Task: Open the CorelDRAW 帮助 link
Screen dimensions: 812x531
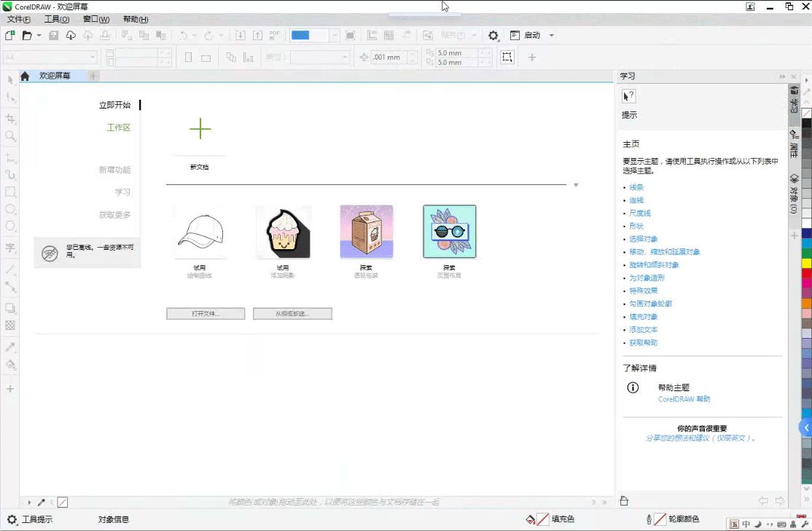Action: click(684, 399)
